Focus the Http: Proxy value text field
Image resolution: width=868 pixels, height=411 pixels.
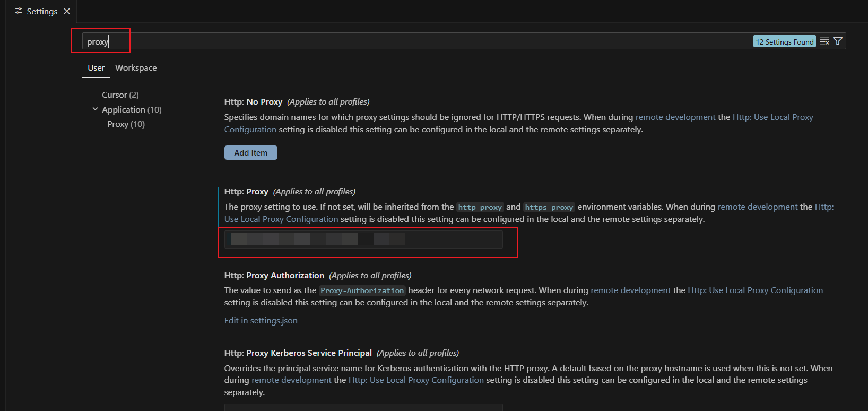tap(363, 239)
